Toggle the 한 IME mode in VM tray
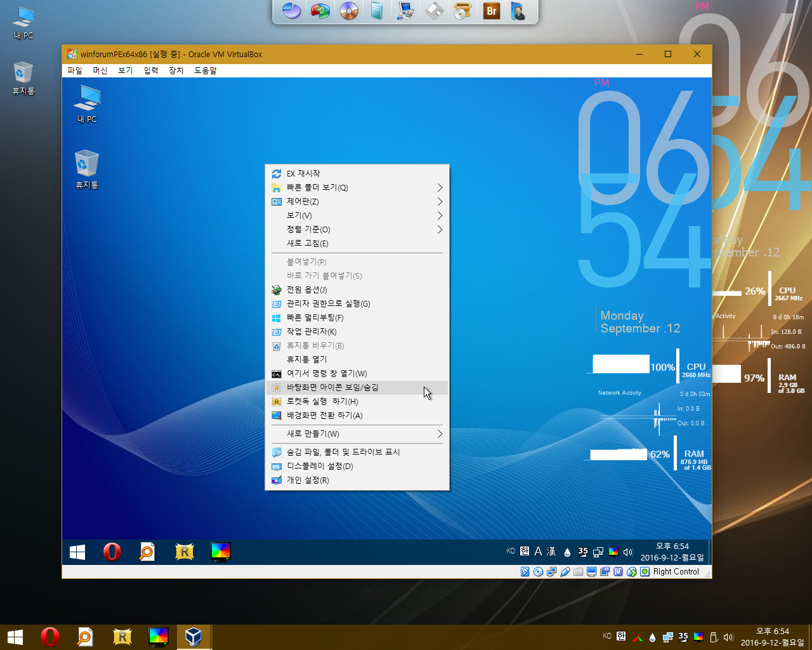 click(525, 551)
